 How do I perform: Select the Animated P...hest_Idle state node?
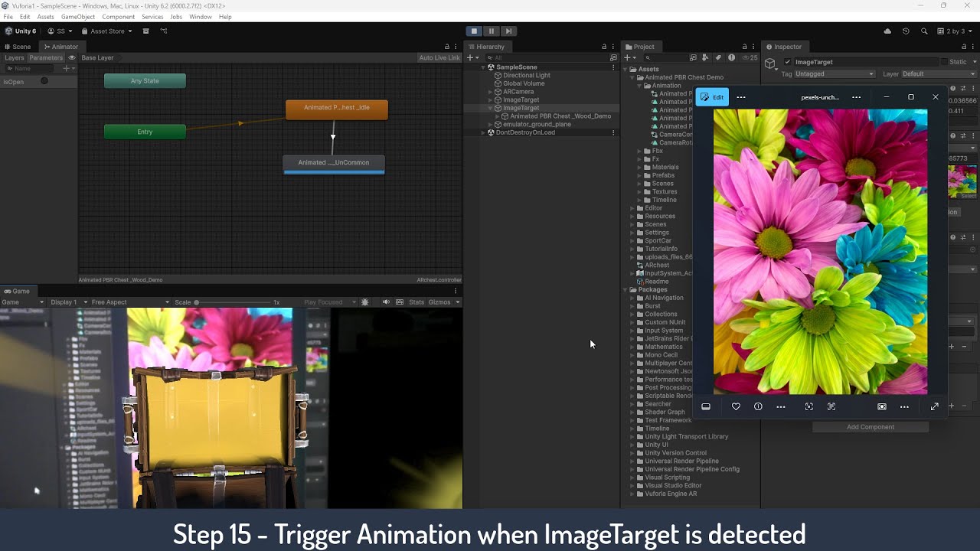337,109
